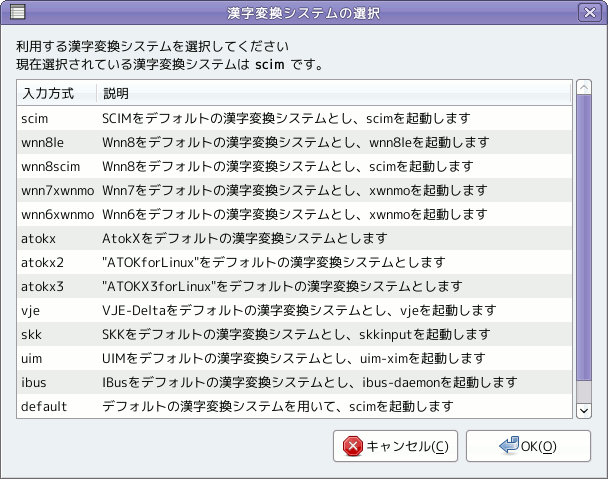Choose the wnn8le row in the list

(x=294, y=142)
